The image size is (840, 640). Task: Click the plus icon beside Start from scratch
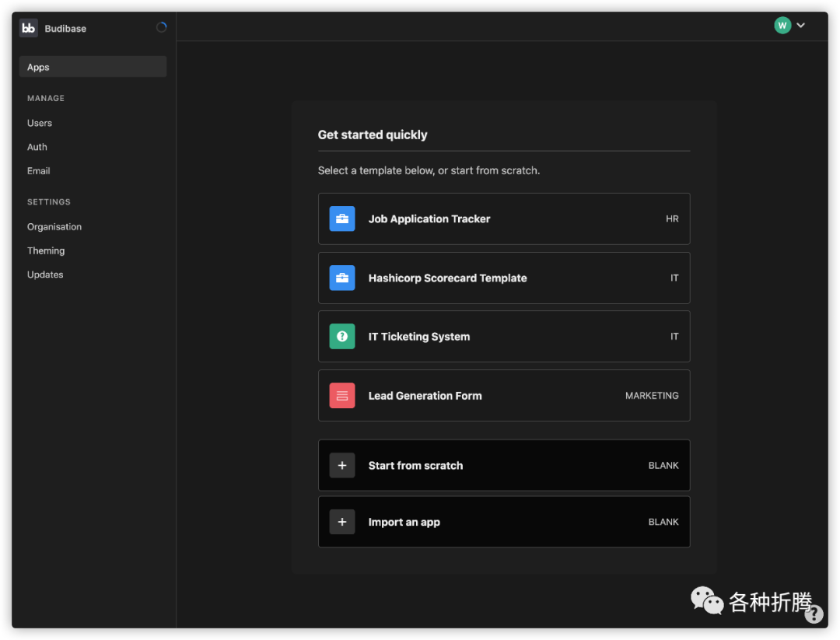pos(342,466)
